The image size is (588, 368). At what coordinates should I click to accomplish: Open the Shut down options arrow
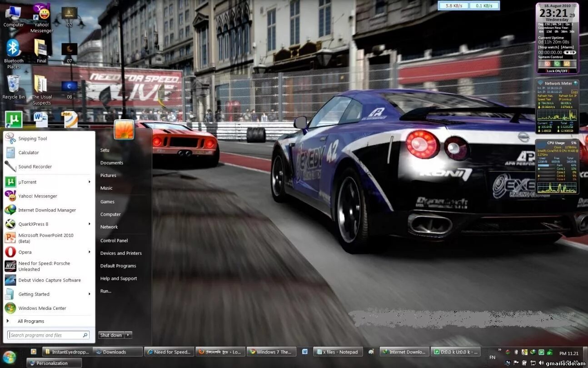[129, 335]
